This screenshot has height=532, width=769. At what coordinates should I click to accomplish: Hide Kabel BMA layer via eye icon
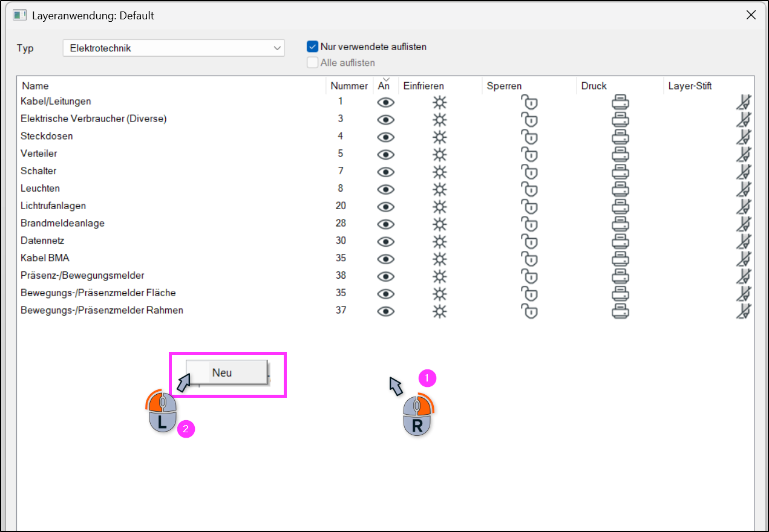[x=385, y=259]
